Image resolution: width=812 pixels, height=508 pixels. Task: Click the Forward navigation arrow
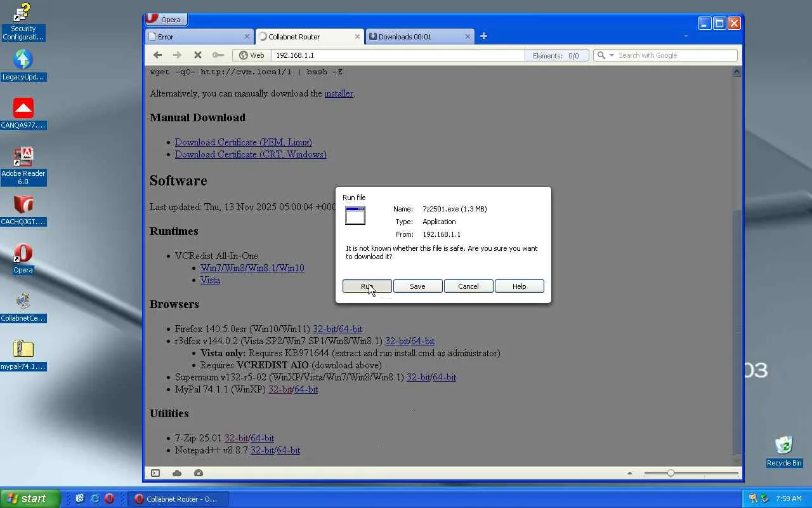coord(177,55)
